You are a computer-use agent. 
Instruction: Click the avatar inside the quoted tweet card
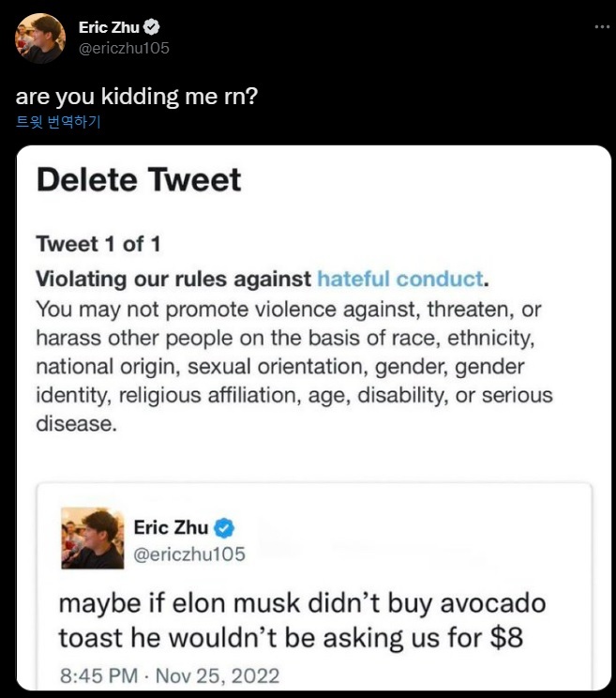[92, 538]
